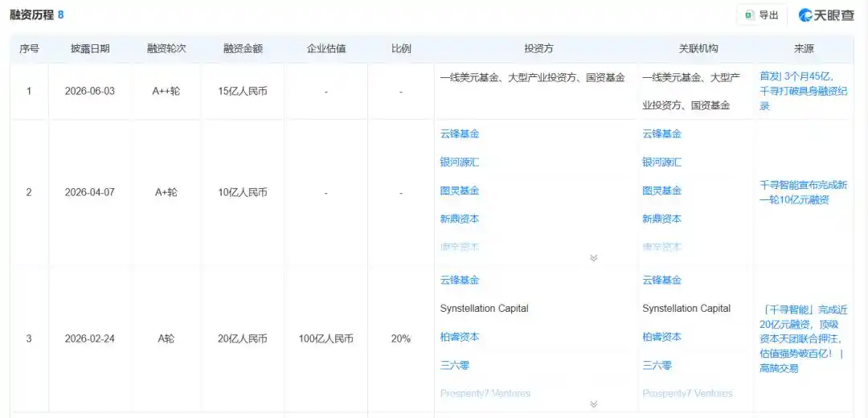Select row number 2 in 序号 column
The image size is (868, 418).
click(29, 193)
